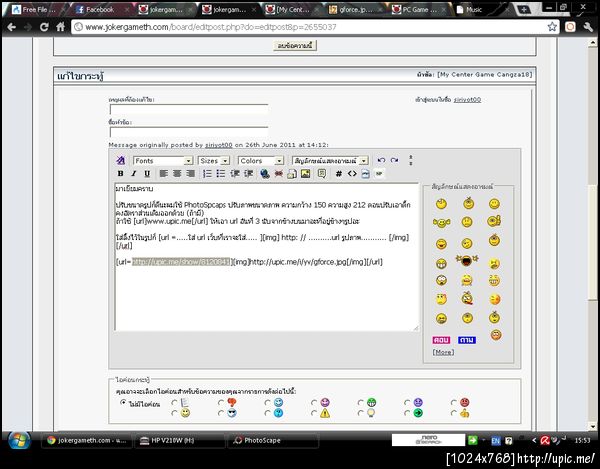This screenshot has width=600, height=469.
Task: Open a new browser tab
Action: [523, 10]
